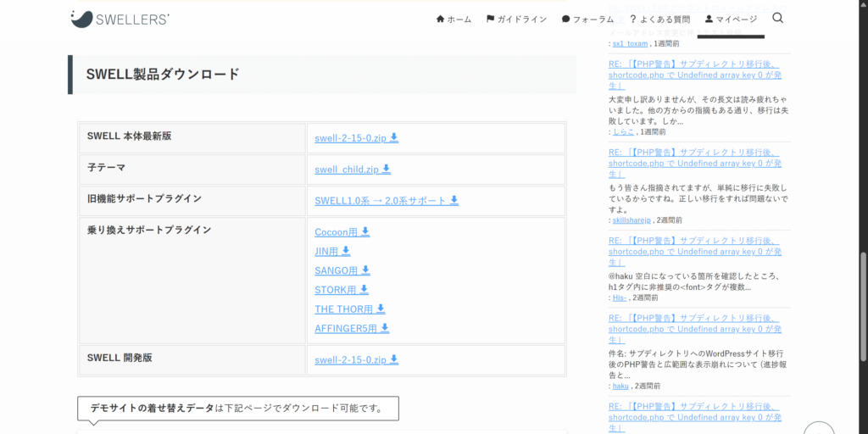Click the SWELL 本体最新版 table cell
The width and height of the screenshot is (868, 434).
pyautogui.click(x=192, y=138)
